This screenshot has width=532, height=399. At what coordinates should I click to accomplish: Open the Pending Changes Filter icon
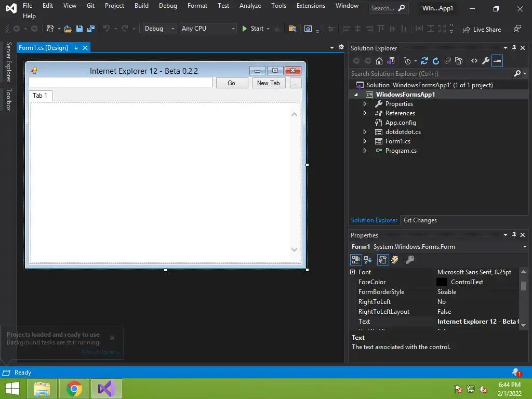[x=407, y=61]
